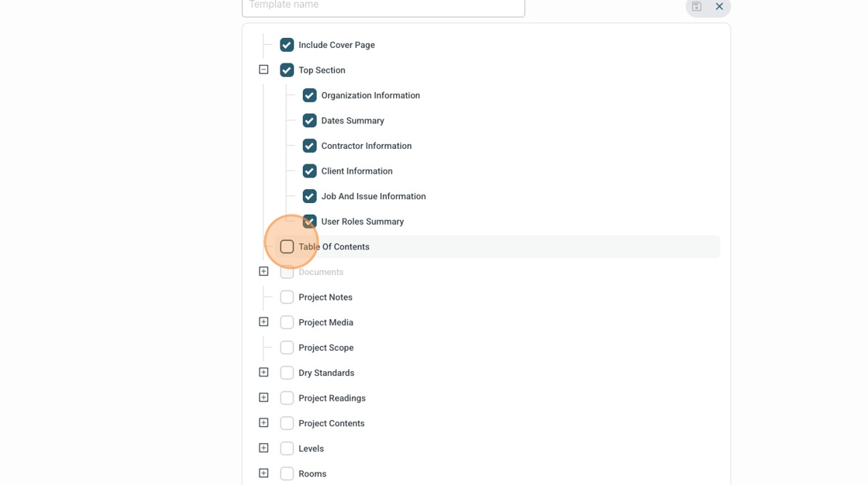Expand the Project Media section
The image size is (868, 485).
pos(263,322)
